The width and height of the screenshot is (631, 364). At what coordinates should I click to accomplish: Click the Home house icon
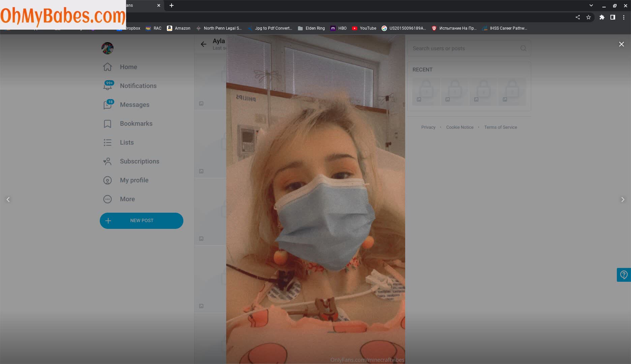point(108,67)
